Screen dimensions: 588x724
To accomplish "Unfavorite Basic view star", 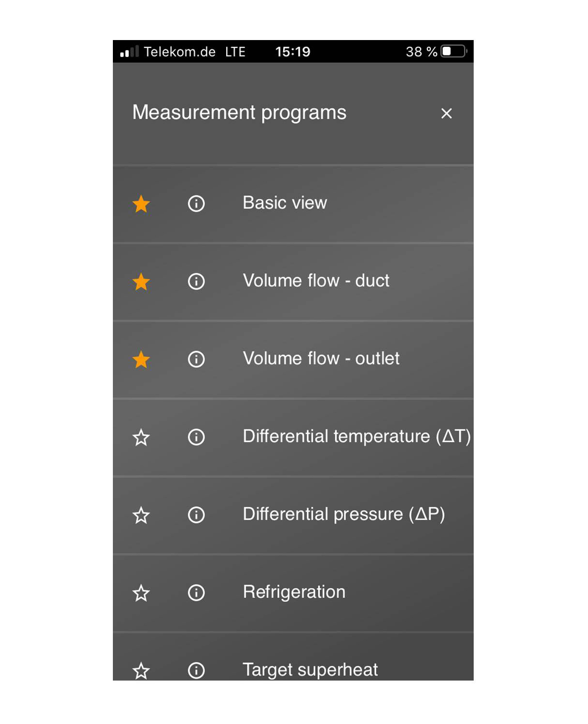I will tap(141, 204).
